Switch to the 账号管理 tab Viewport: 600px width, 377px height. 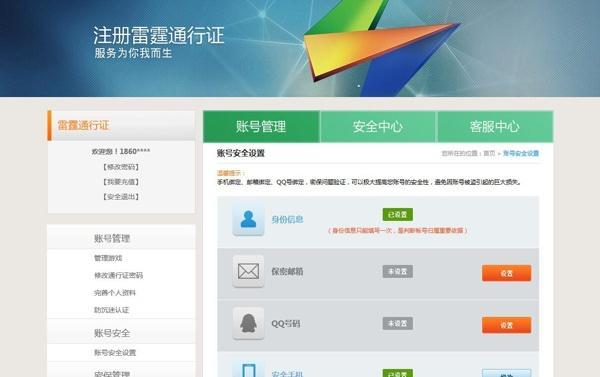pos(261,127)
